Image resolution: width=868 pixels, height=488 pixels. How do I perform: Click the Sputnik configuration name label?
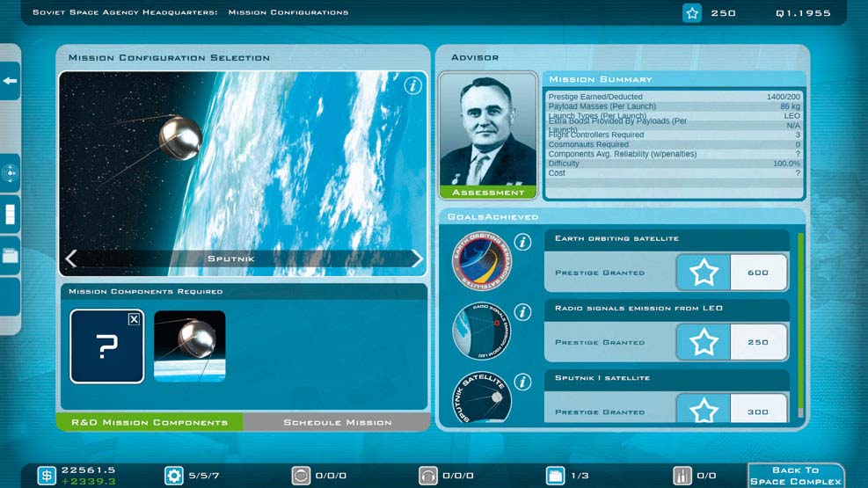pos(230,259)
